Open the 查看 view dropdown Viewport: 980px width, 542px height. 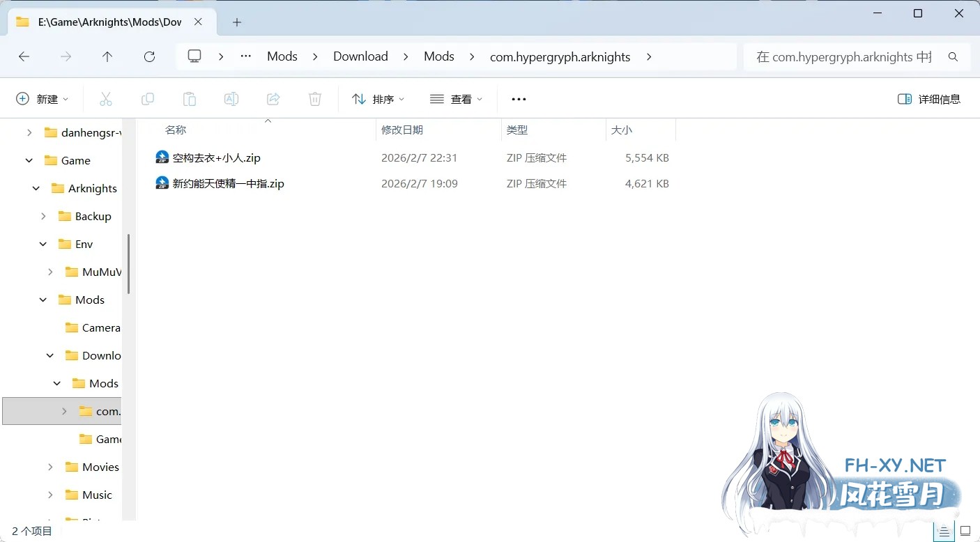[456, 98]
